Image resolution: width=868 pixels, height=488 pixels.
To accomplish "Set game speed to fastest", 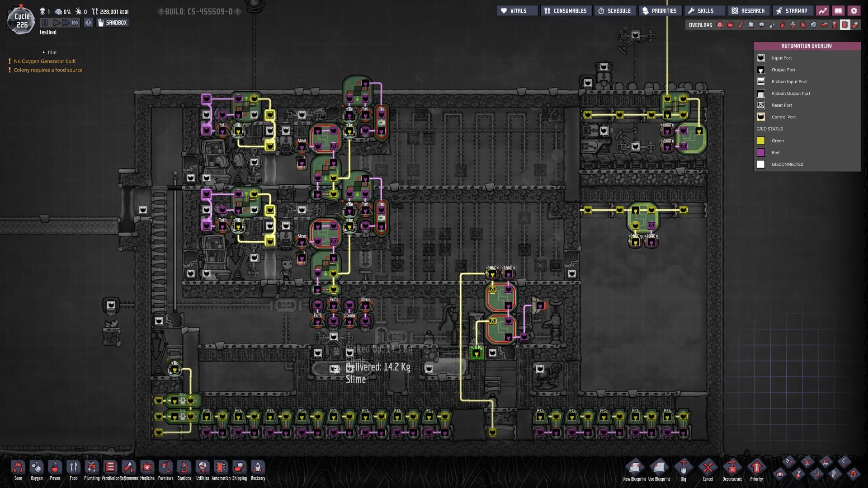I will point(75,23).
